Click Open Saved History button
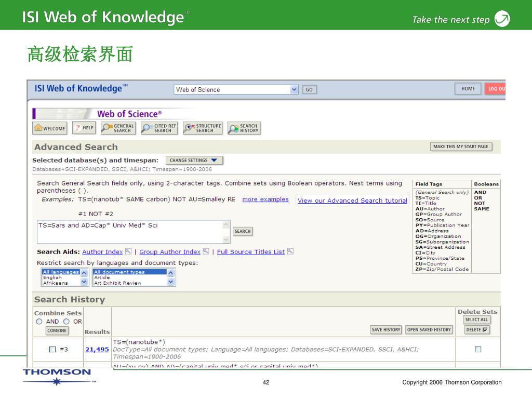The height and width of the screenshot is (399, 532). (429, 329)
